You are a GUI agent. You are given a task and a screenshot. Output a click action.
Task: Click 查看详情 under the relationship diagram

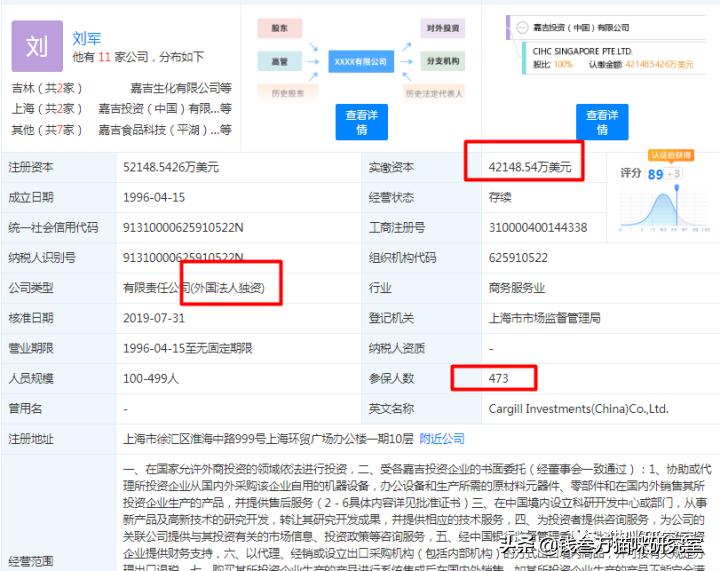pyautogui.click(x=361, y=122)
